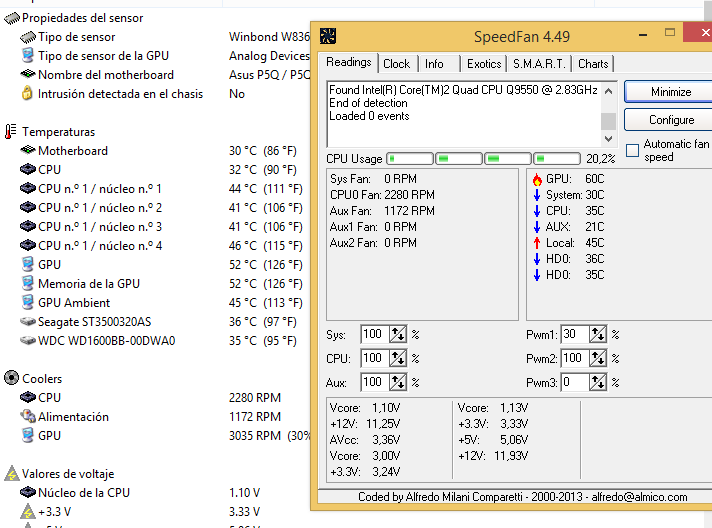Image resolution: width=712 pixels, height=528 pixels.
Task: Click the arrow icon beside HD0 36C
Action: pos(537,259)
